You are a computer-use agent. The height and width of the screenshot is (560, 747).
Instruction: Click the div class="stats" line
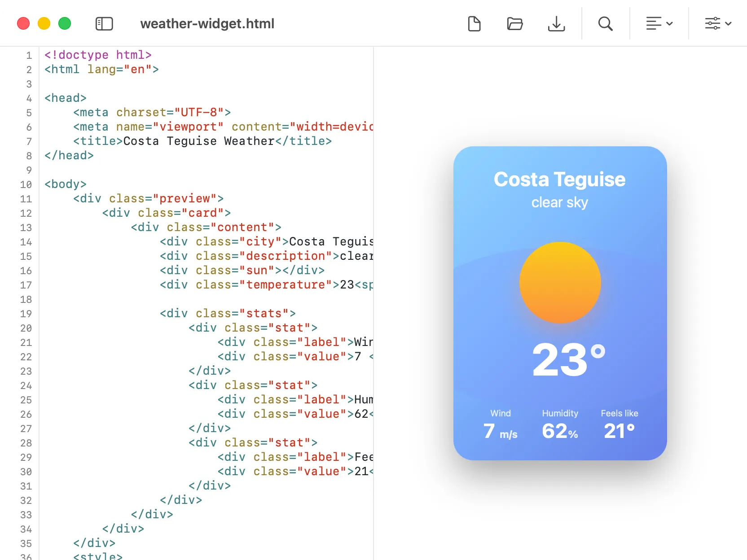pyautogui.click(x=228, y=313)
